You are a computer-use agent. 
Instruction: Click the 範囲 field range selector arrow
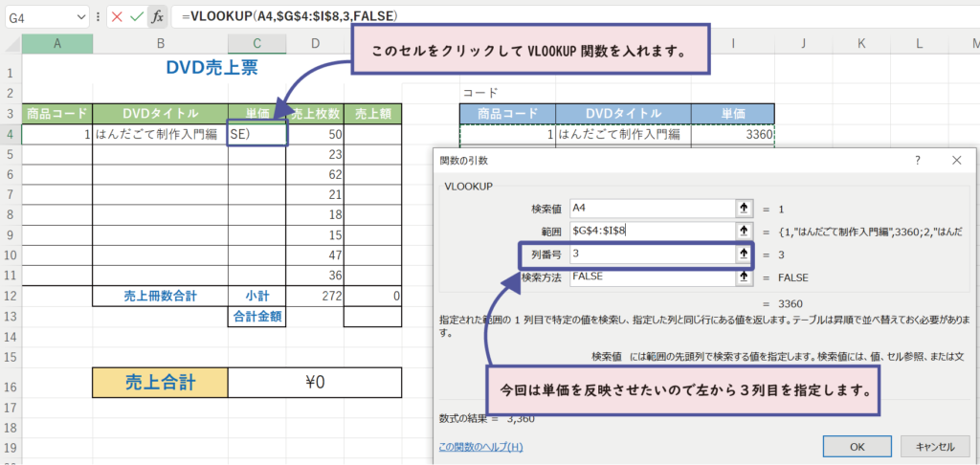pos(742,231)
